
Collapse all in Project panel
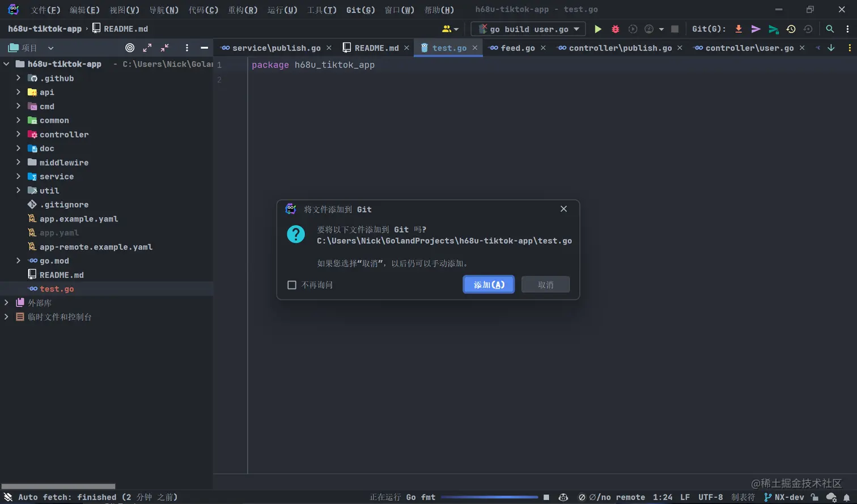[165, 48]
